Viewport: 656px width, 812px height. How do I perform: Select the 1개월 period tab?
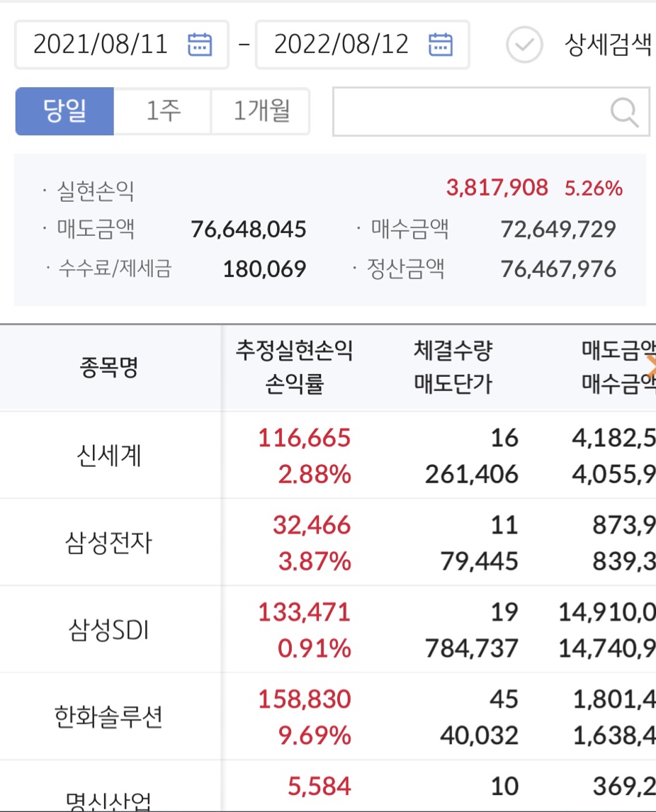tap(261, 111)
